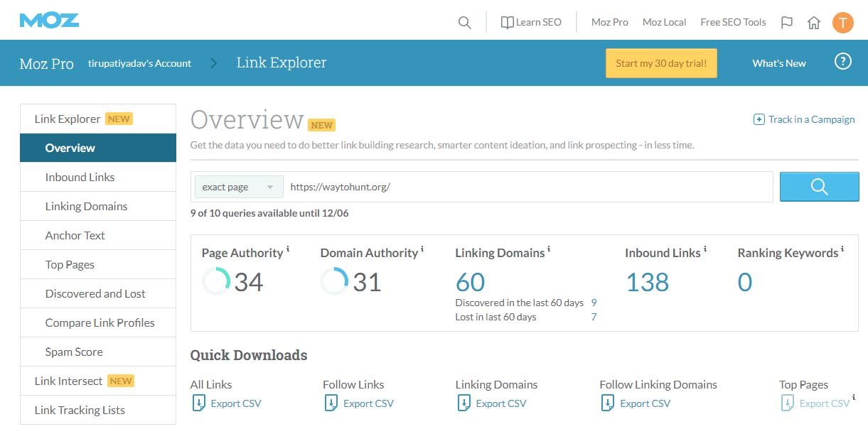Go to home icon in top bar
Viewport: 868px width, 429px height.
tap(814, 22)
